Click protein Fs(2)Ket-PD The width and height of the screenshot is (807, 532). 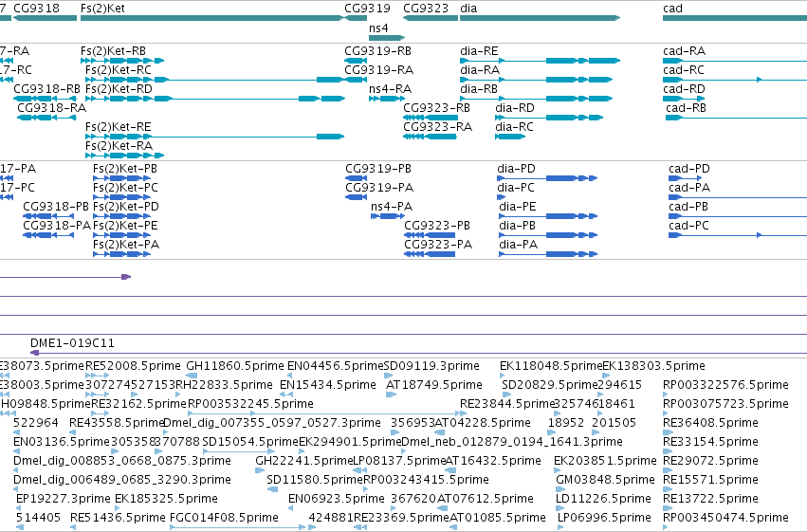(122, 216)
